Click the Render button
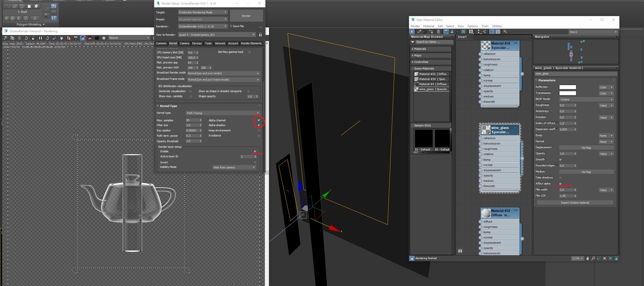 pos(246,16)
